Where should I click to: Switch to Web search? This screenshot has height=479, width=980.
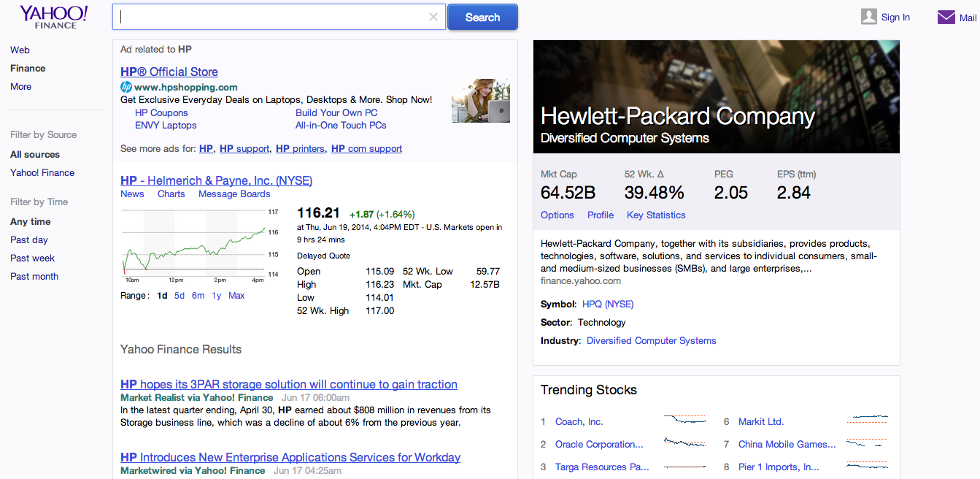[x=20, y=50]
